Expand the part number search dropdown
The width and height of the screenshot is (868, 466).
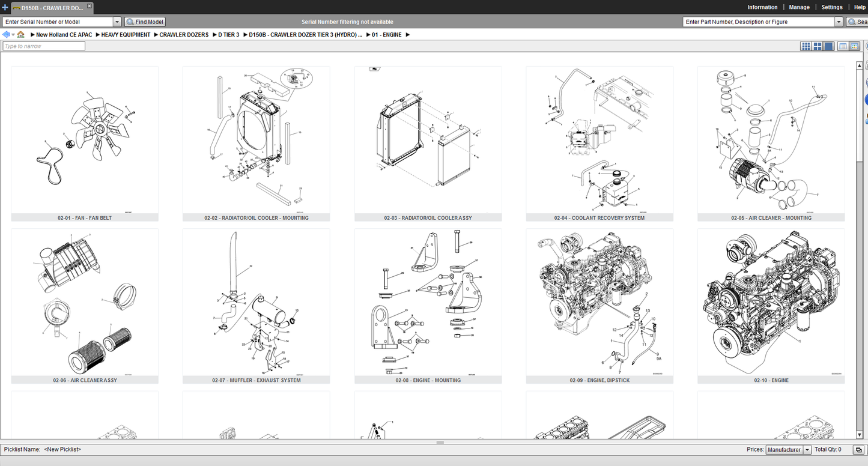839,22
